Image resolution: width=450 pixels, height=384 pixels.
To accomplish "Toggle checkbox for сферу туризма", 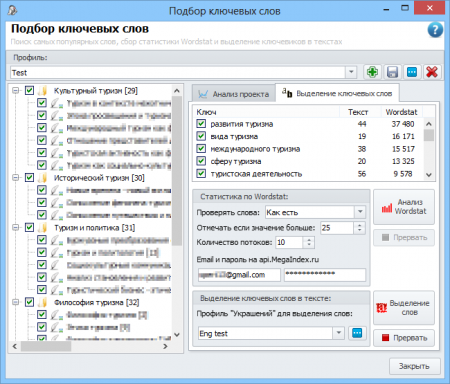I will pyautogui.click(x=201, y=161).
